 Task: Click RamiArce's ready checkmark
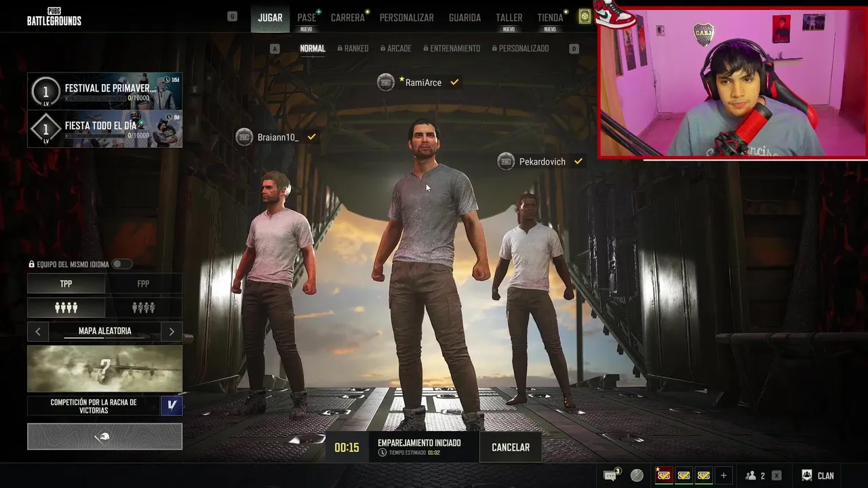click(x=454, y=82)
